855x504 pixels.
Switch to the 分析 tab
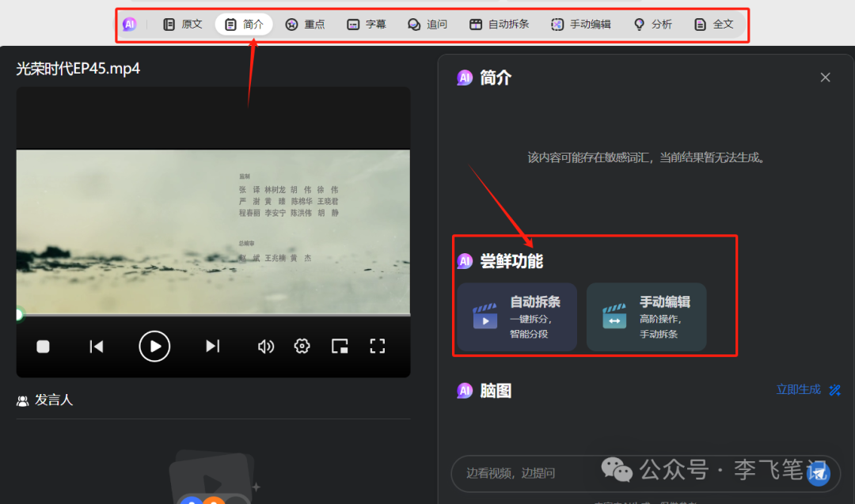click(x=652, y=24)
